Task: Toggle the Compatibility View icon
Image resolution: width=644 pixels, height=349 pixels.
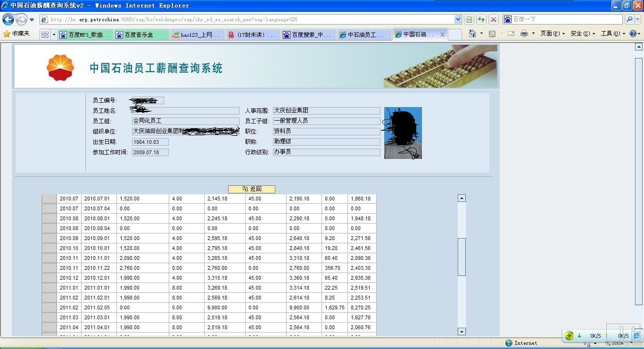Action: [469, 19]
